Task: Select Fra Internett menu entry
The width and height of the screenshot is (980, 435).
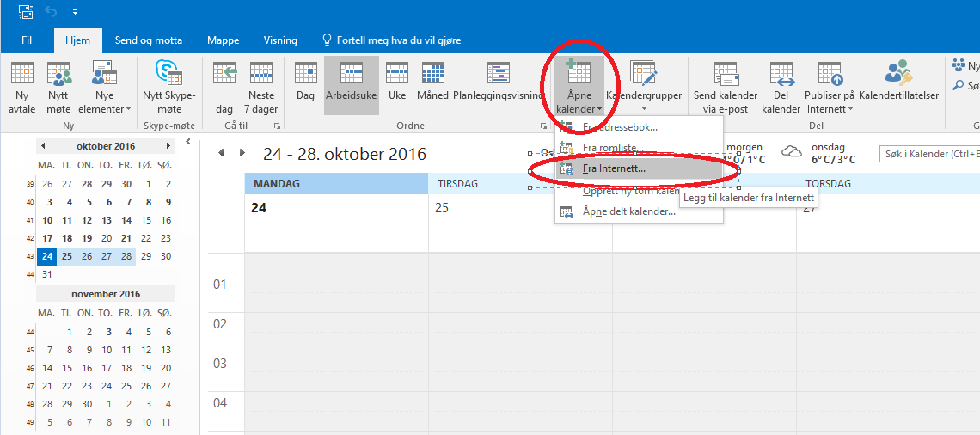Action: click(639, 168)
